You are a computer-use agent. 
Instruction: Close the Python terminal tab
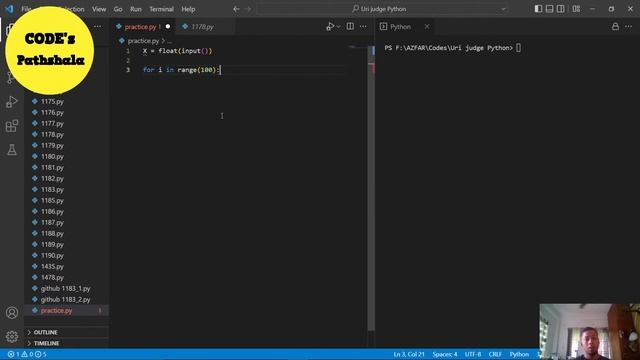(427, 27)
